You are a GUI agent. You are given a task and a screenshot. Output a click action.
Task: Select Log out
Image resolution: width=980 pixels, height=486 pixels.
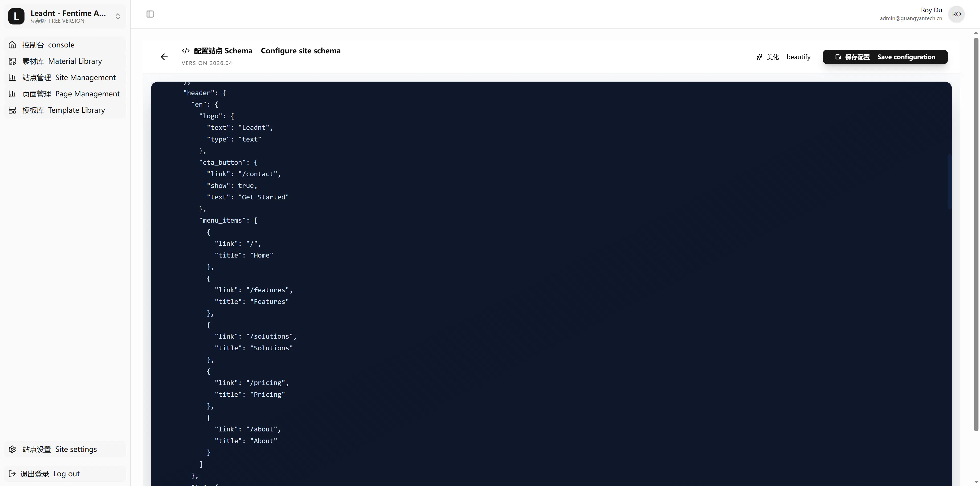click(65, 474)
